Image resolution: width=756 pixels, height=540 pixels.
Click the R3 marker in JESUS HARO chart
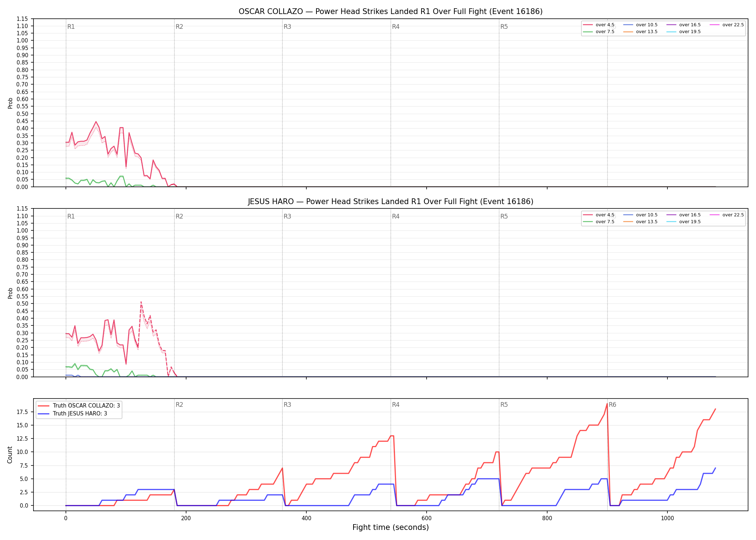click(287, 216)
